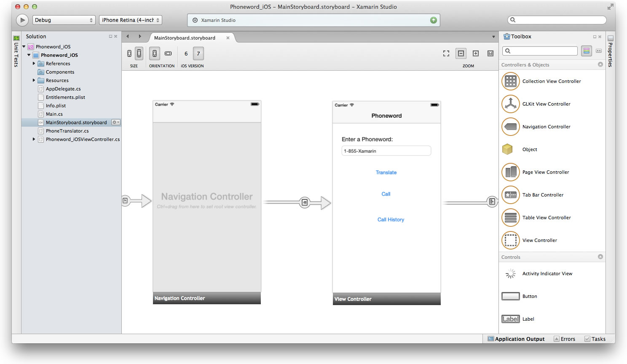The height and width of the screenshot is (364, 627).
Task: Select the Navigation Controller bottom bar
Action: [207, 298]
